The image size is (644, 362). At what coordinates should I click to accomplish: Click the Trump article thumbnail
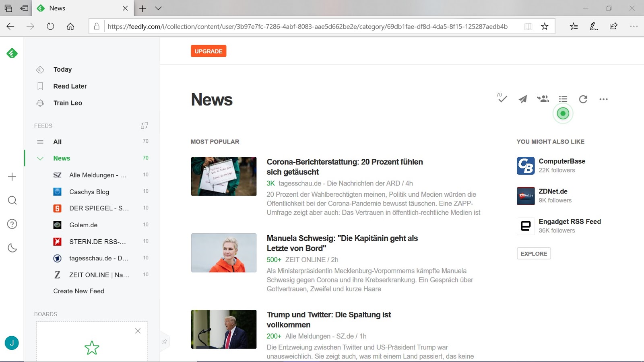224,329
